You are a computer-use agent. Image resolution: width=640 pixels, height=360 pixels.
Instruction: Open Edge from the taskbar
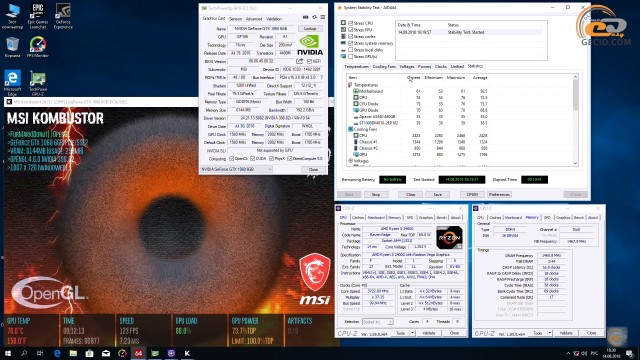(57, 353)
